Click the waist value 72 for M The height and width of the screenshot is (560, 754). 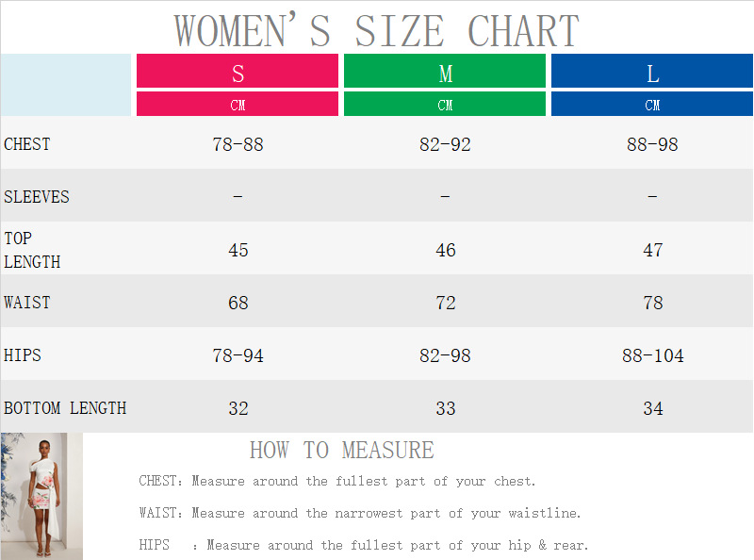(x=445, y=303)
